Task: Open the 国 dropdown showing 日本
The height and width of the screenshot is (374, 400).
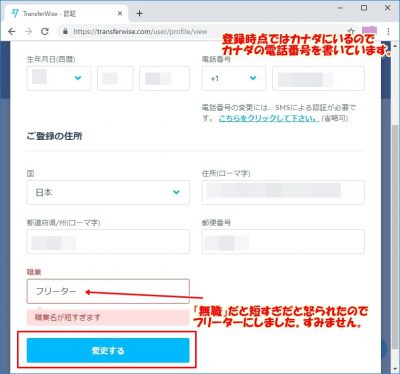Action: click(108, 193)
